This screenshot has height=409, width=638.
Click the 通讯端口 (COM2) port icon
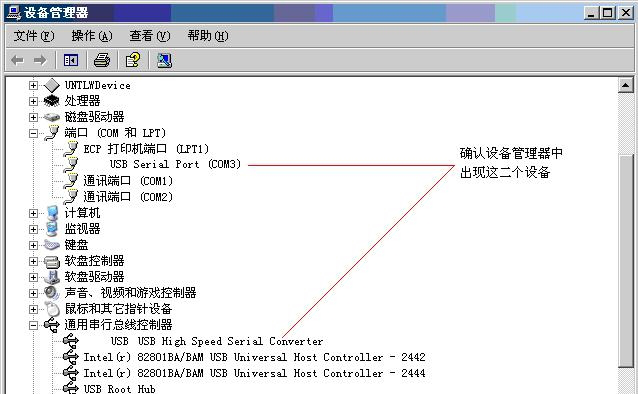coord(71,197)
